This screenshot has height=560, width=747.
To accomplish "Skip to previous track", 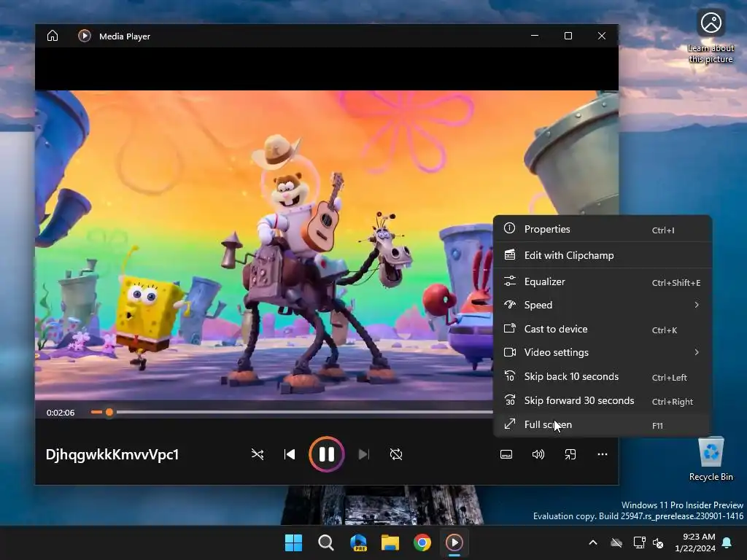I will [x=290, y=454].
